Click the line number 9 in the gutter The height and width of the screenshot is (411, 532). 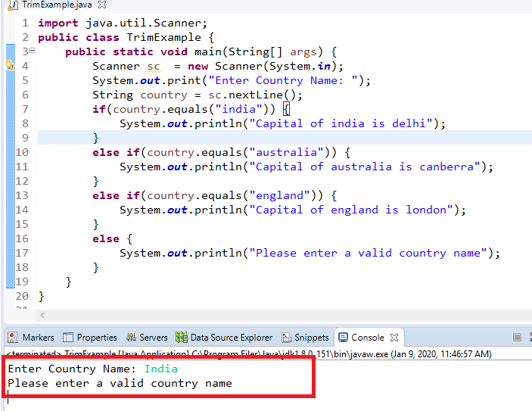[25, 138]
